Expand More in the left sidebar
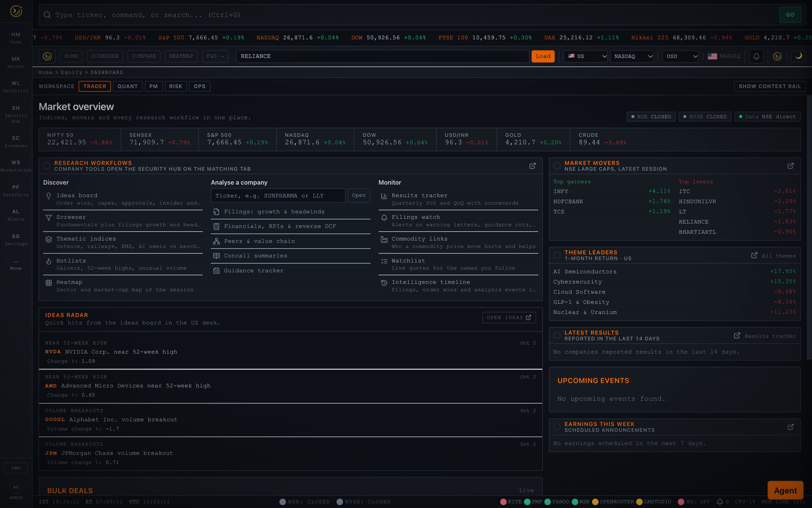 16,265
